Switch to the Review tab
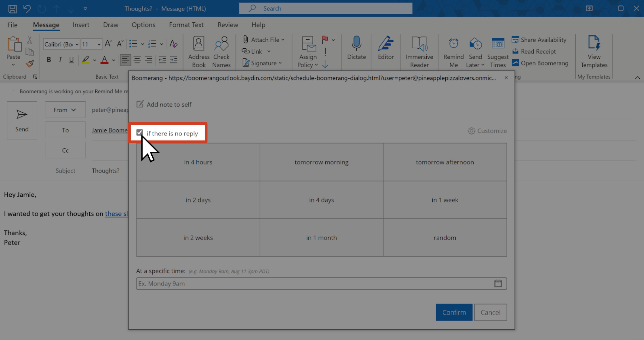 [x=228, y=25]
